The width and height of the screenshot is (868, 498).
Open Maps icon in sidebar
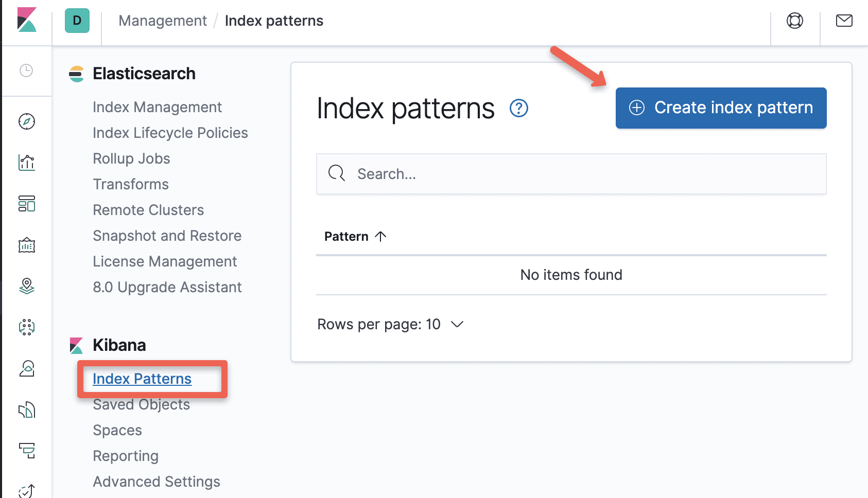pos(27,286)
